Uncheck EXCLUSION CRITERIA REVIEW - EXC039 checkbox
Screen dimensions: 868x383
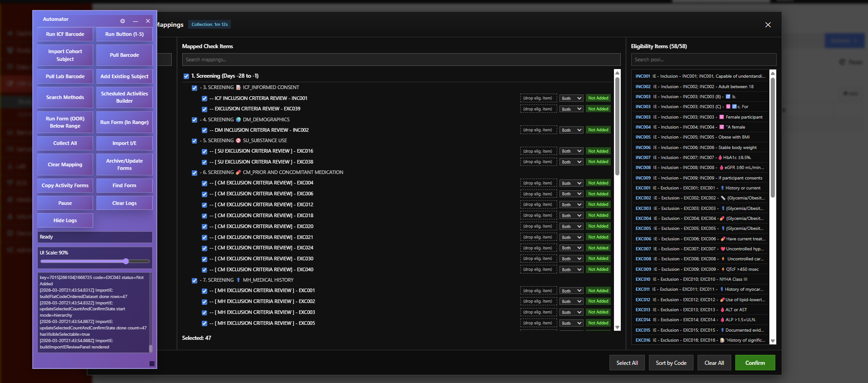tap(205, 109)
